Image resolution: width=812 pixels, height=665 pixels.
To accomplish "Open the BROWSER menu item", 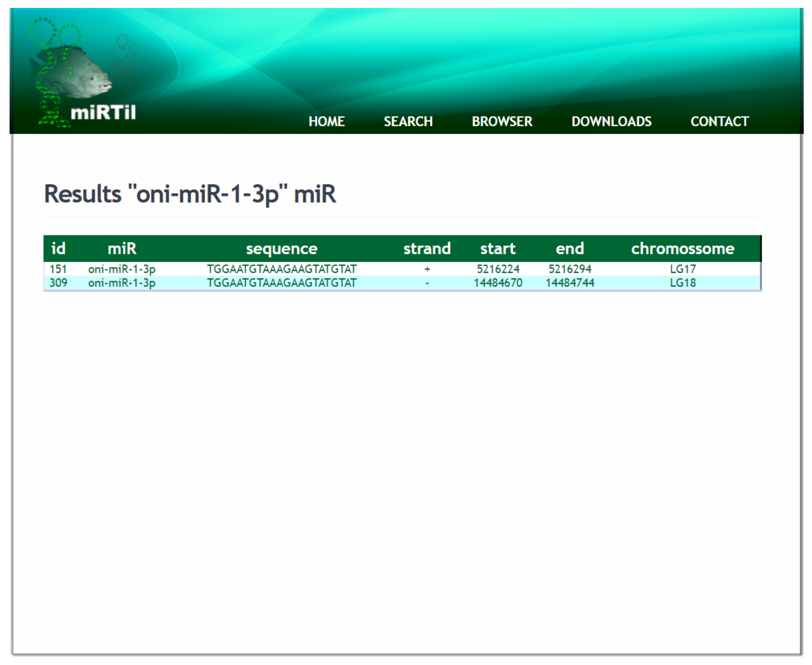I will click(x=502, y=122).
